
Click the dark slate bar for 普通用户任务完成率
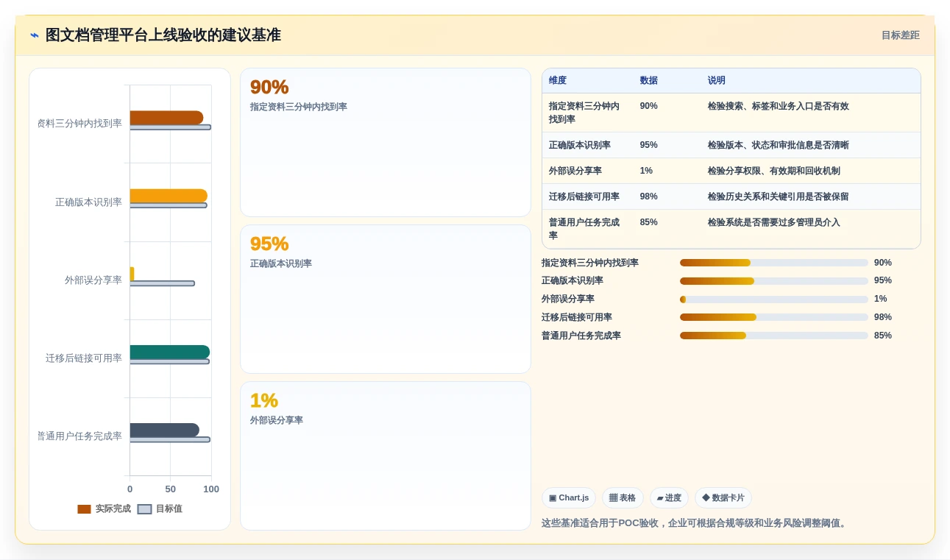click(165, 430)
